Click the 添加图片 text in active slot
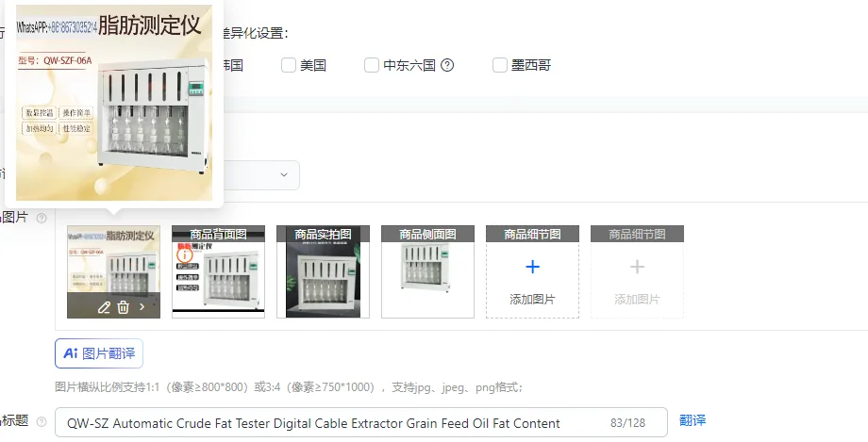This screenshot has width=868, height=442. (532, 300)
